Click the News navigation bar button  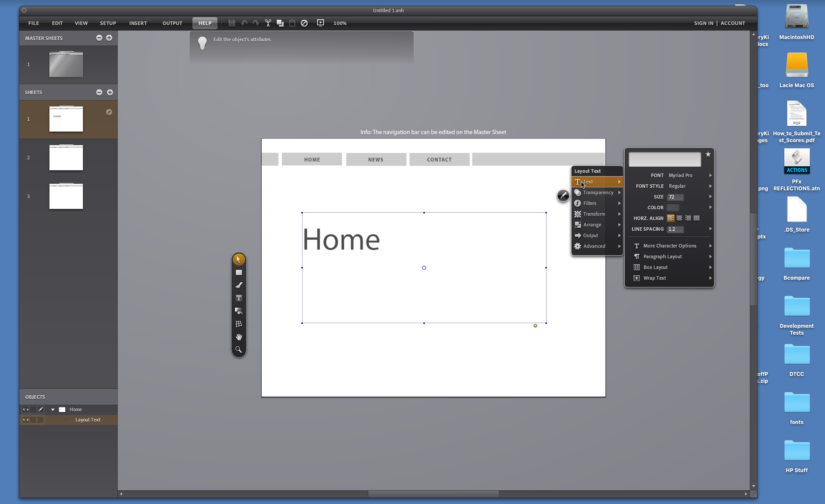tap(376, 159)
